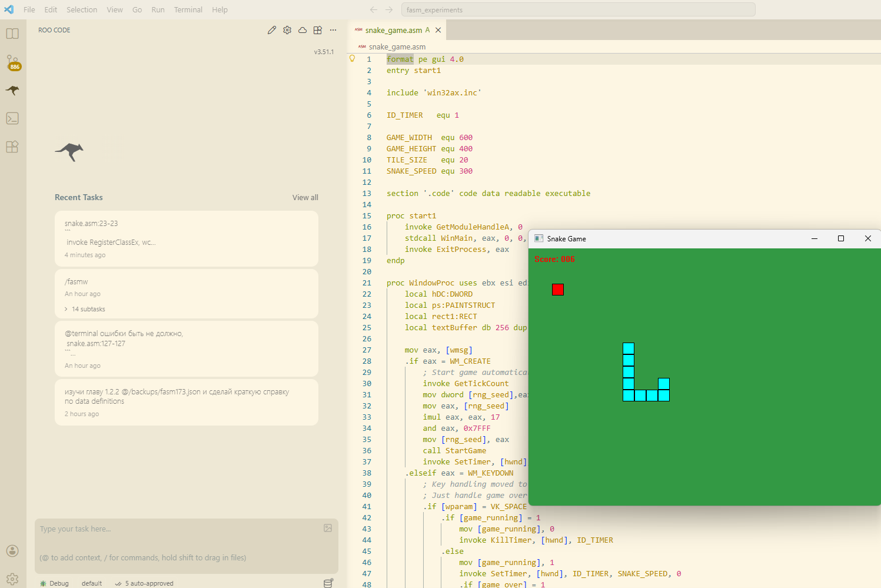The height and width of the screenshot is (588, 881).
Task: Open the Run menu
Action: point(158,9)
